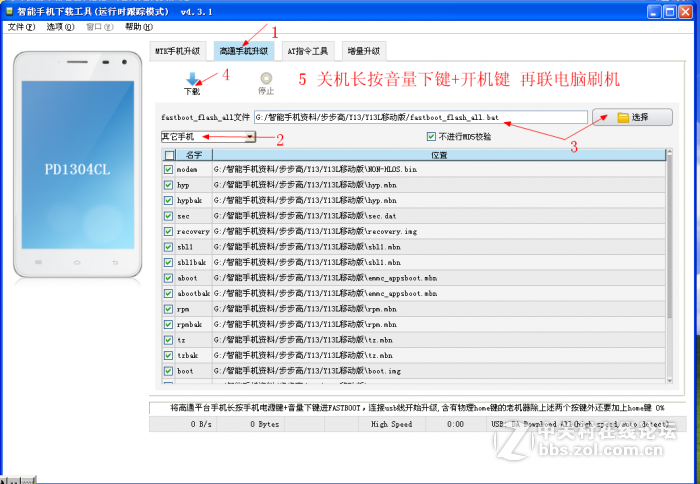This screenshot has height=484, width=700.
Task: Uncheck the abootbak partition checkbox
Action: [168, 293]
